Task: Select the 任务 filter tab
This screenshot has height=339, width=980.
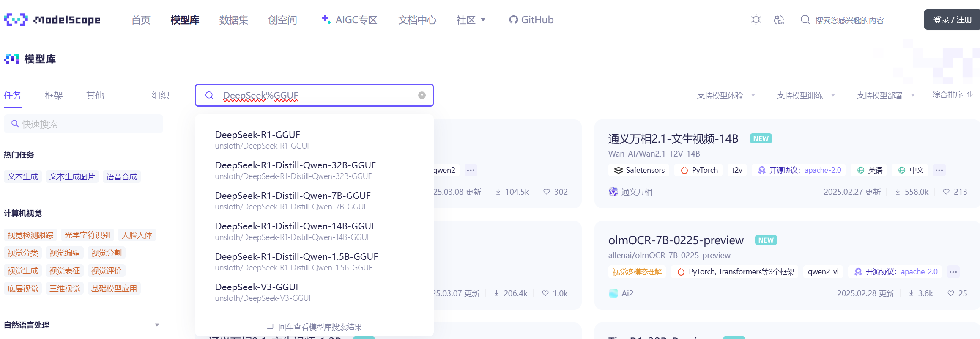Action: pyautogui.click(x=13, y=96)
